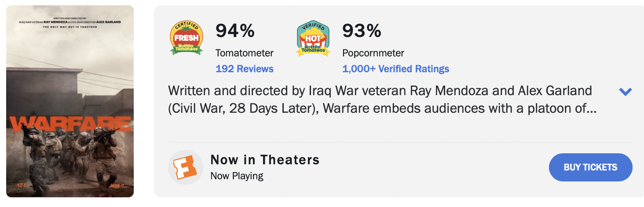
Task: Click the orange WARFARE title on poster
Action: [x=70, y=124]
